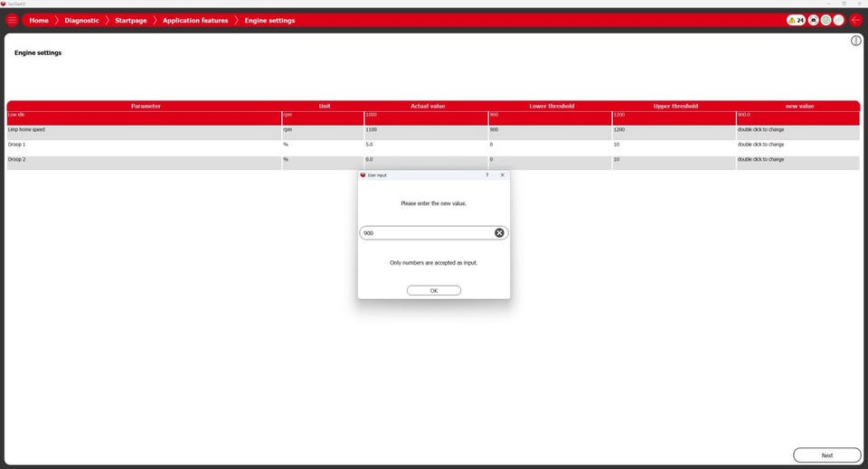The width and height of the screenshot is (868, 469).
Task: Click new value cell for Droop 1
Action: pyautogui.click(x=797, y=147)
